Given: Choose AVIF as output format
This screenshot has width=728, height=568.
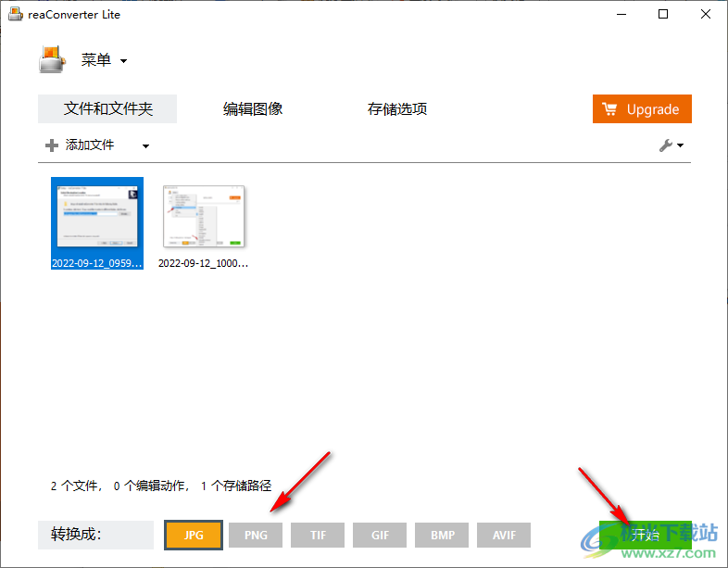Looking at the screenshot, I should pyautogui.click(x=504, y=535).
